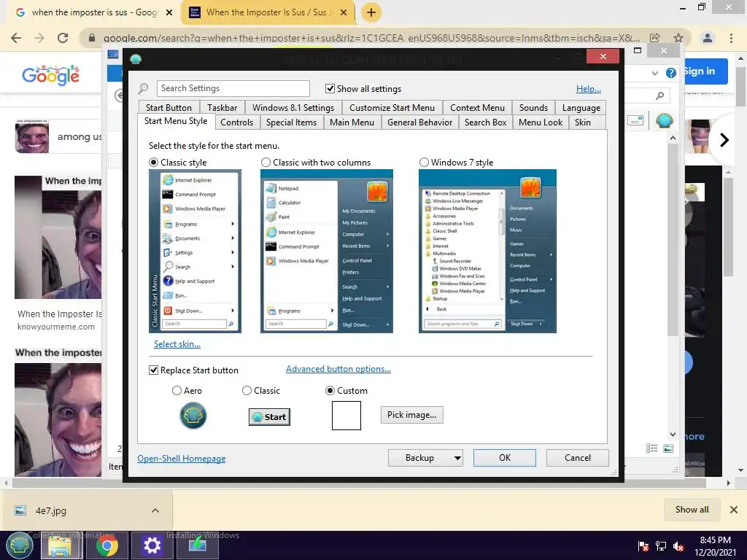This screenshot has height=560, width=747.
Task: Click the Pick image... button
Action: [411, 415]
